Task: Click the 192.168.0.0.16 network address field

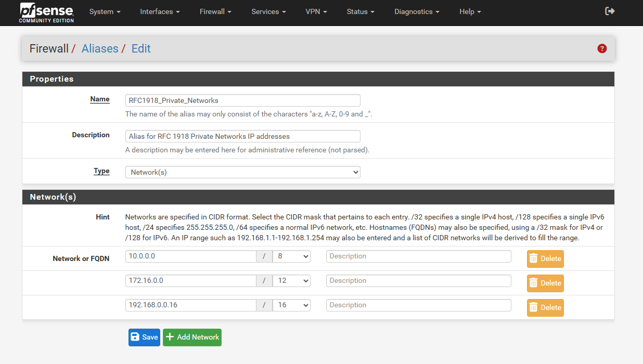Action: click(191, 305)
